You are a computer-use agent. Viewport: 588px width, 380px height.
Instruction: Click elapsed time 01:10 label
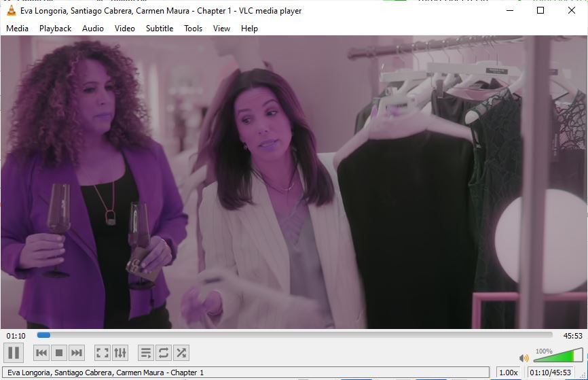point(16,336)
